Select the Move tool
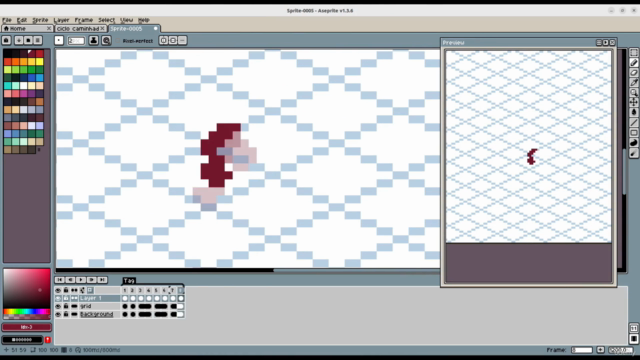This screenshot has width=640, height=360. [633, 102]
